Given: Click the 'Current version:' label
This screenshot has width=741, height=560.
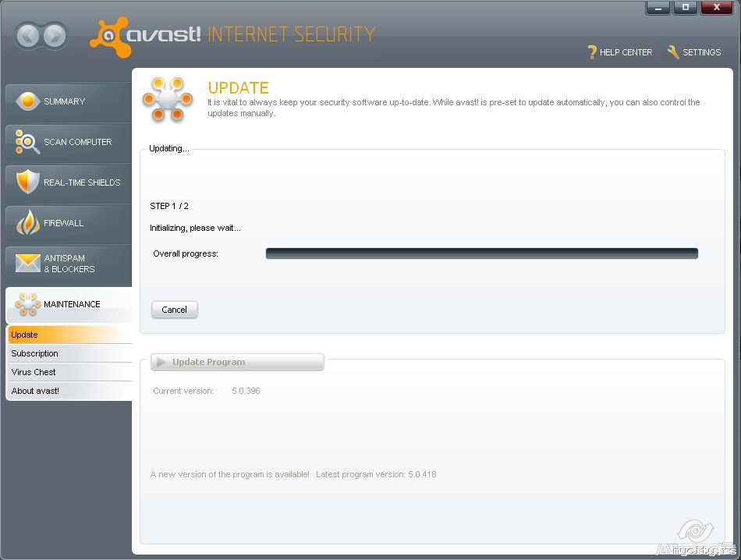Looking at the screenshot, I should click(x=183, y=391).
